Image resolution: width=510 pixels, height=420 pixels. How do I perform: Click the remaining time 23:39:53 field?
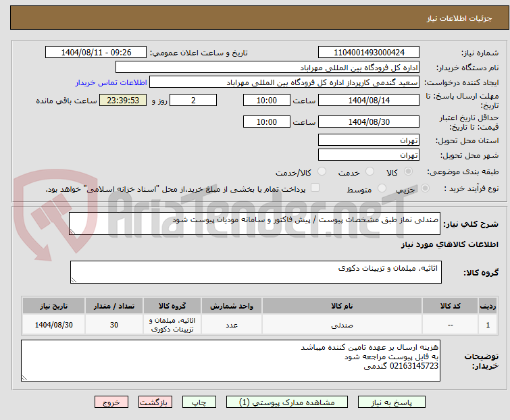click(x=123, y=100)
